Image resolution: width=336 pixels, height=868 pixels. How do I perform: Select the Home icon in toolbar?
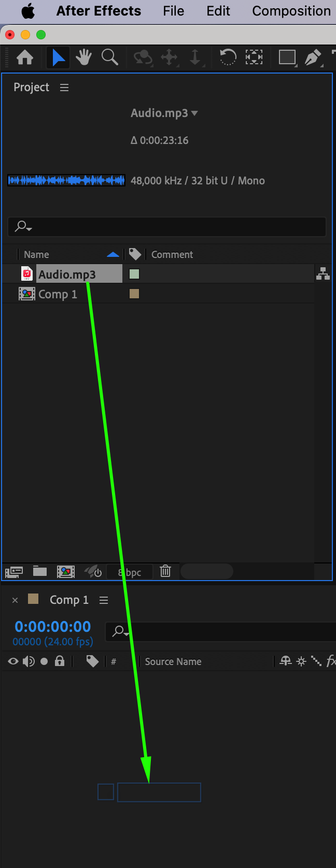point(25,57)
